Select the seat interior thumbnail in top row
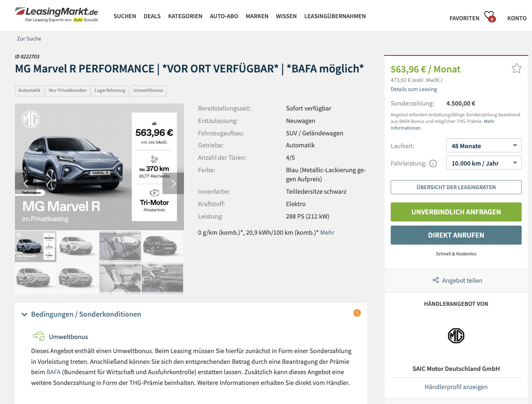 pyautogui.click(x=120, y=246)
